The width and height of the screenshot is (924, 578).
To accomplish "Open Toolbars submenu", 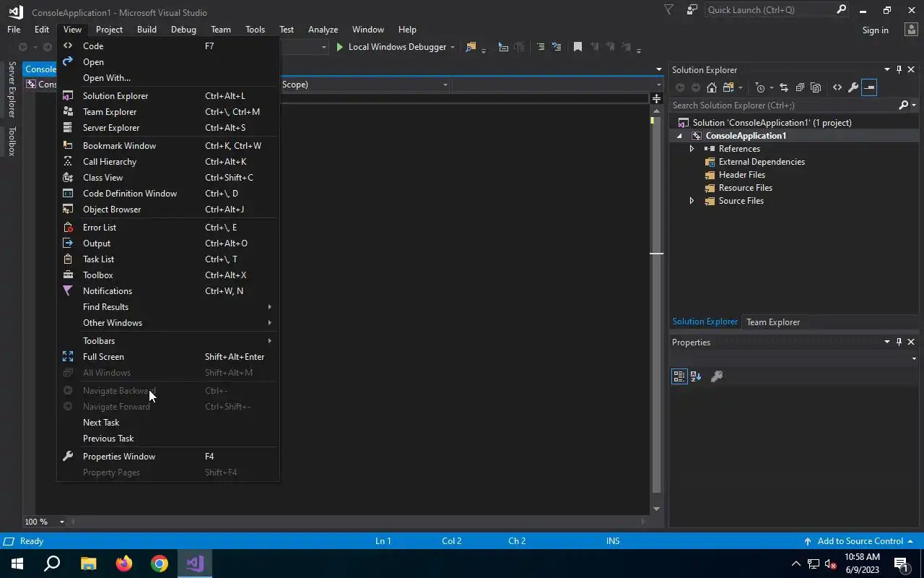I will coord(168,341).
